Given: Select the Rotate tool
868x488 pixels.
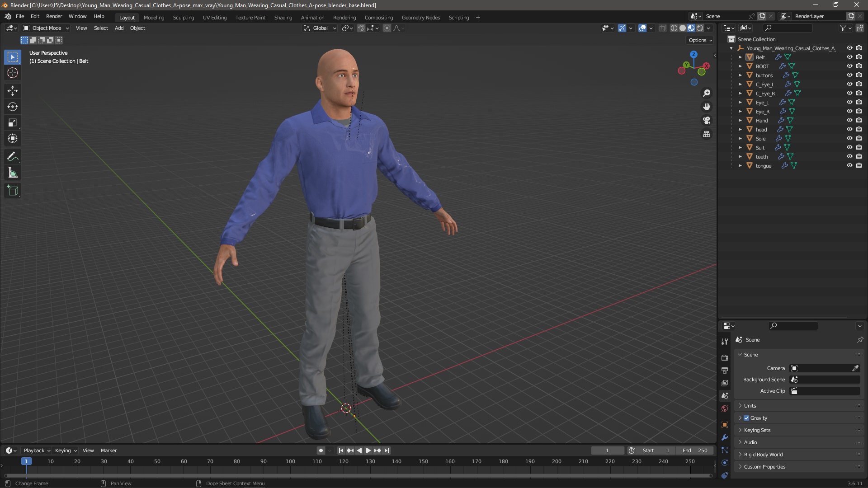Looking at the screenshot, I should (x=13, y=107).
